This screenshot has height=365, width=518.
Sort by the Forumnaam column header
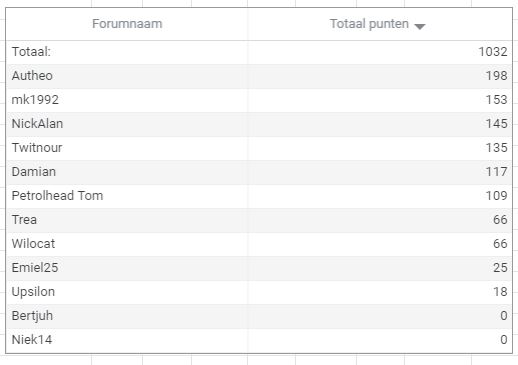(x=127, y=24)
